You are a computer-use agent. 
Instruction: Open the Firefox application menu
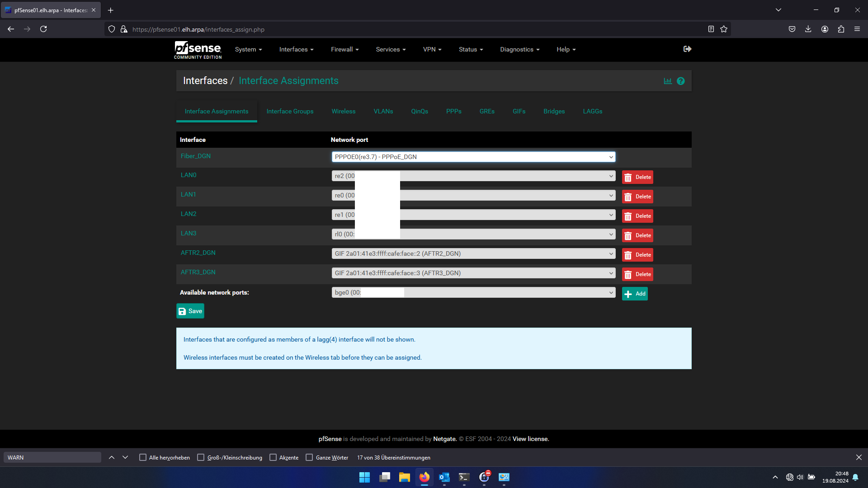(x=857, y=29)
